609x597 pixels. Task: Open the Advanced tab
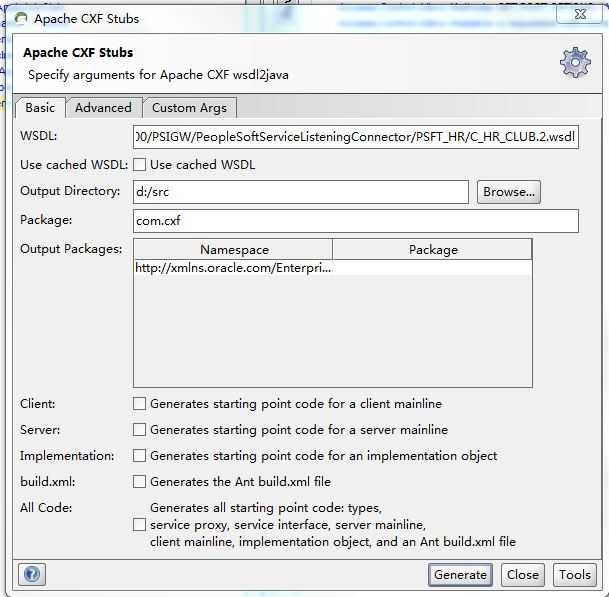click(103, 108)
